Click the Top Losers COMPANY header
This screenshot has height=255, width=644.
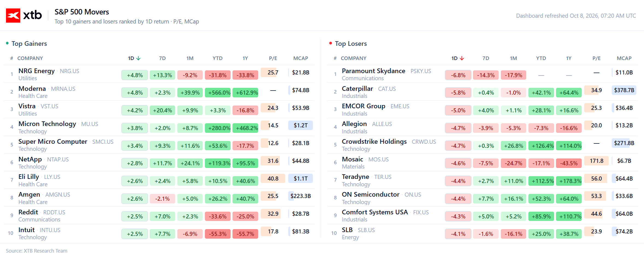coord(354,58)
